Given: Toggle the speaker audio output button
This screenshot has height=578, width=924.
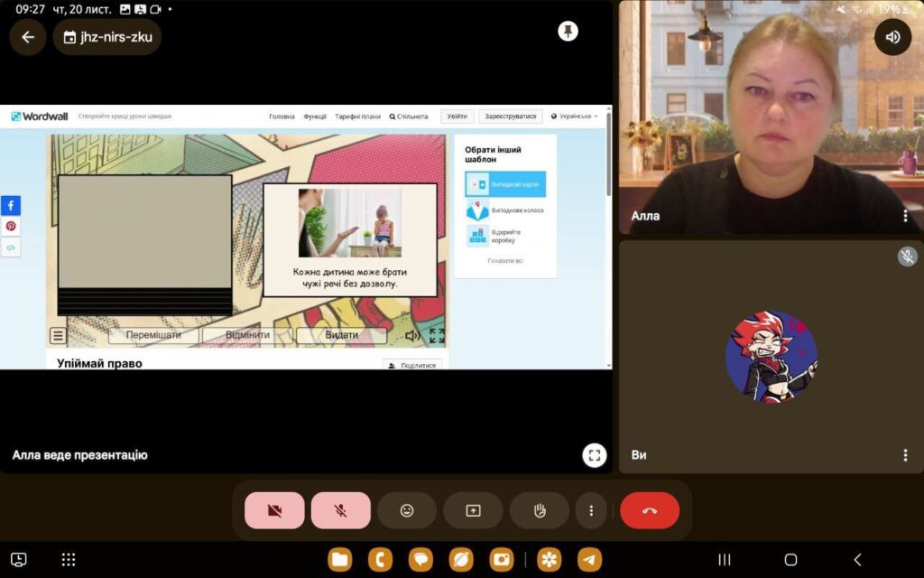Looking at the screenshot, I should coord(892,37).
